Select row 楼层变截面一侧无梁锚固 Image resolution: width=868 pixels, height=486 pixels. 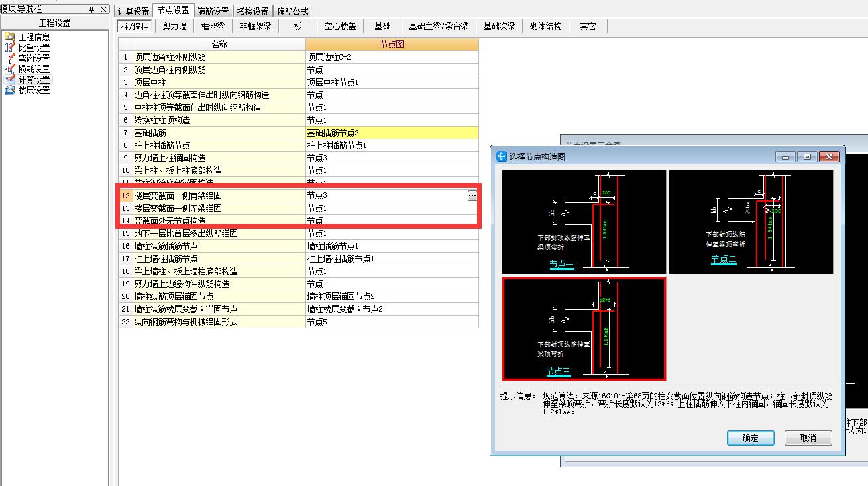[219, 208]
